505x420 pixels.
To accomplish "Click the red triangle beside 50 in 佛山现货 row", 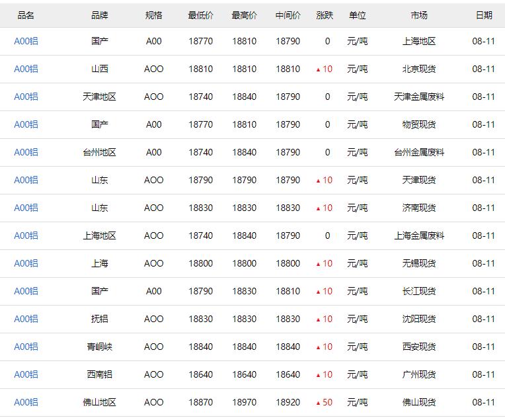I will click(318, 403).
